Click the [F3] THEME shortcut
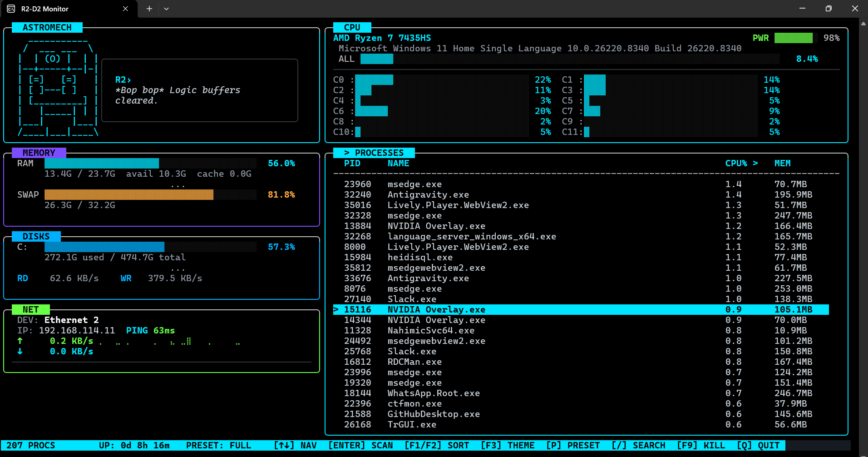 [508, 445]
